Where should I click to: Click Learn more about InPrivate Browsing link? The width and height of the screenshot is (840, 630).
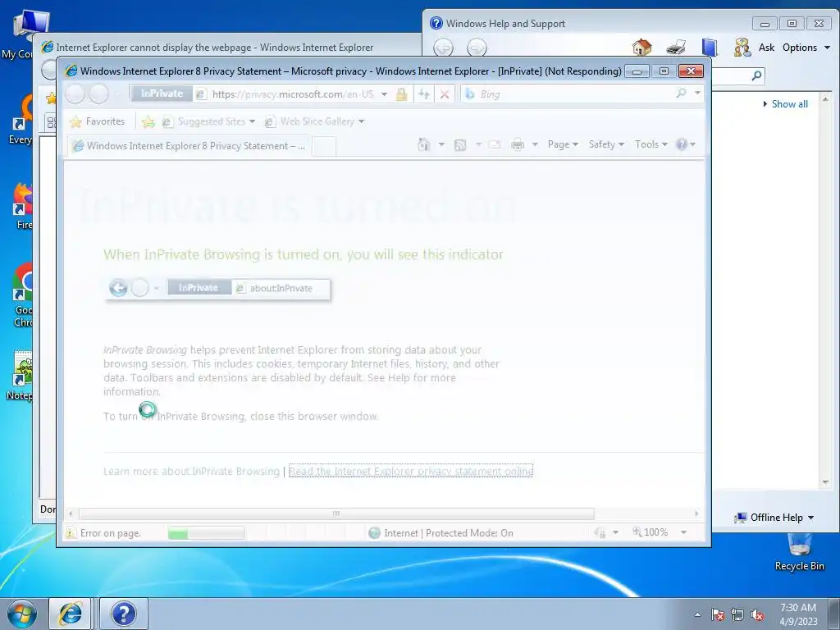tap(191, 472)
